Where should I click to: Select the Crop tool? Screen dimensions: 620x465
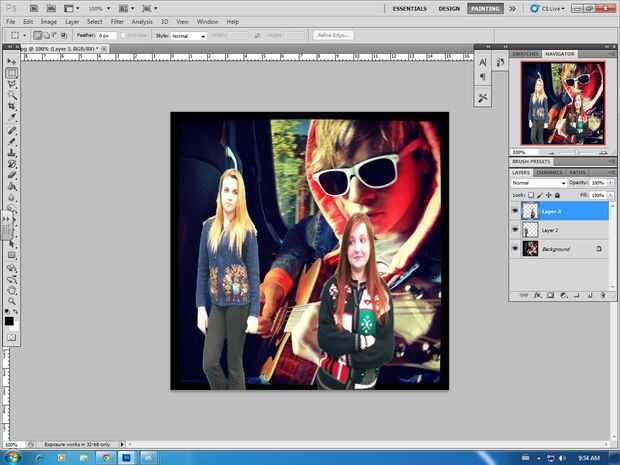click(x=12, y=106)
